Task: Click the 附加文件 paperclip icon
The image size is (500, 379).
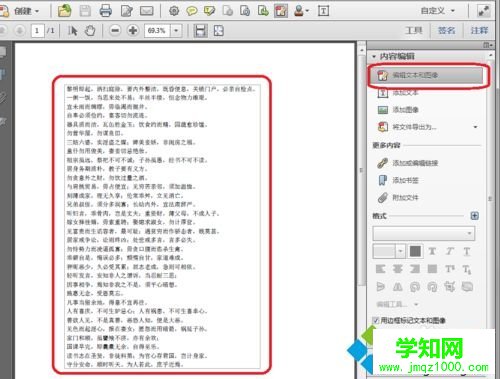Action: [x=383, y=198]
